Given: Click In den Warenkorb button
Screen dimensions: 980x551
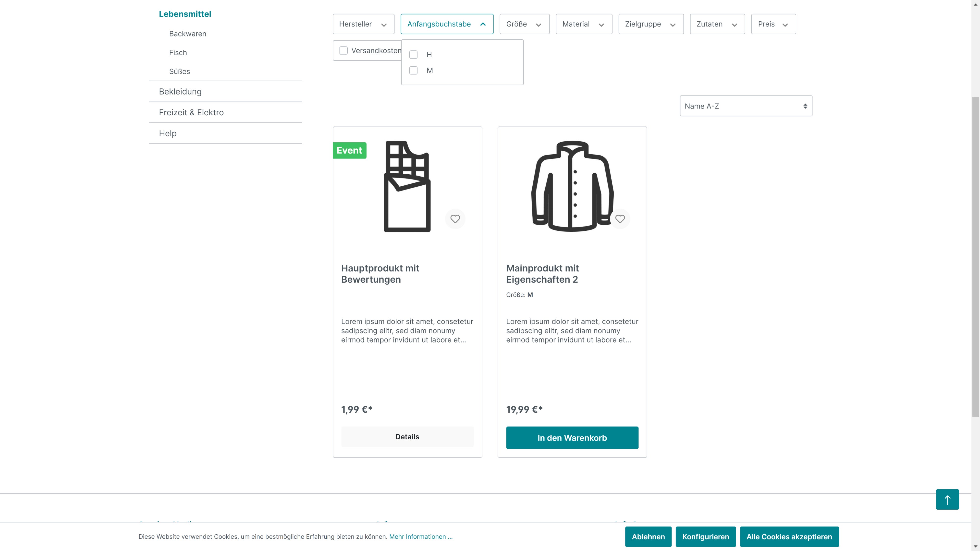Looking at the screenshot, I should click(572, 438).
